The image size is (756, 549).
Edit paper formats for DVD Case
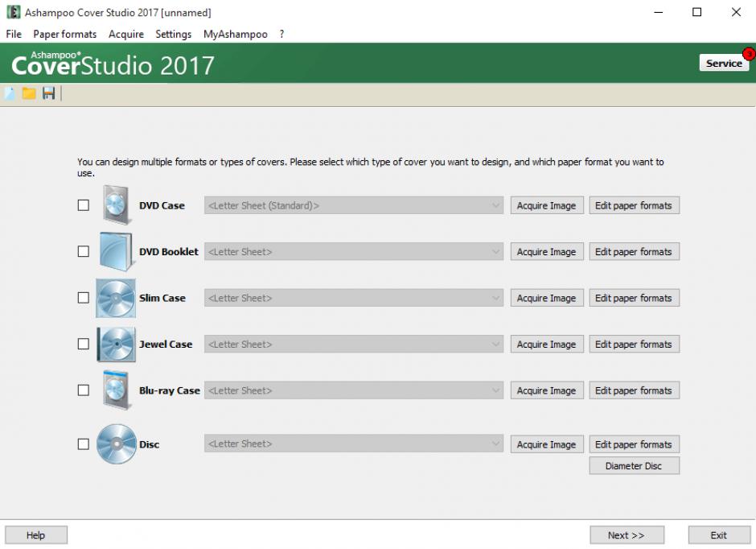634,205
